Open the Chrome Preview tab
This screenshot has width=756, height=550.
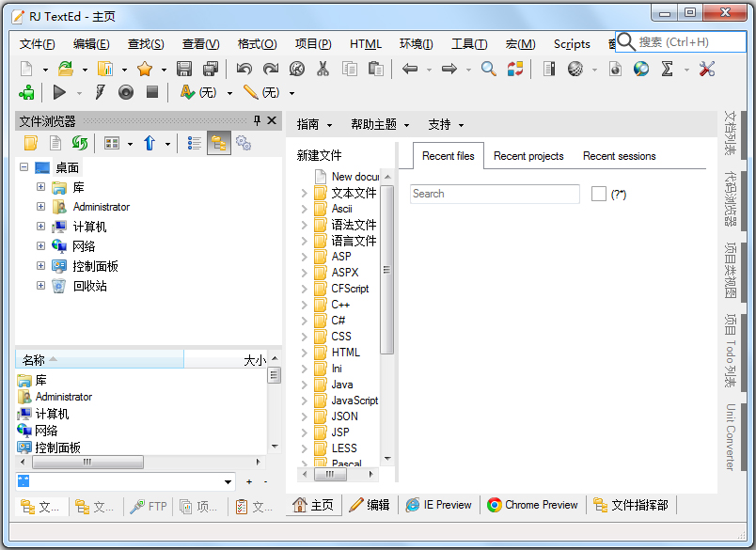coord(532,505)
